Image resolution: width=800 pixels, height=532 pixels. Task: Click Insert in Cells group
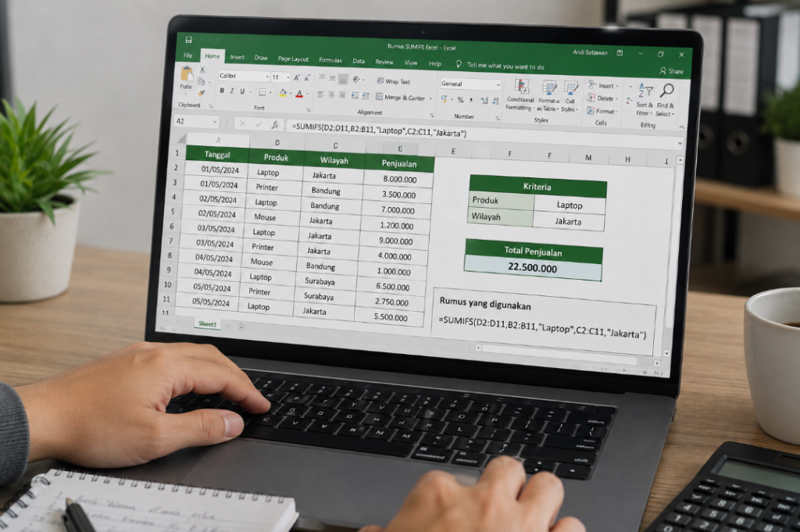(x=602, y=85)
